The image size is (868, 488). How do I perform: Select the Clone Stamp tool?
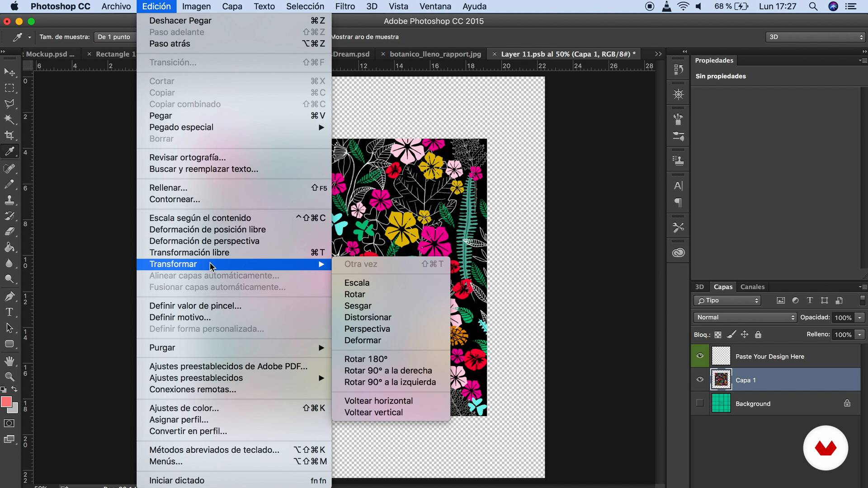9,200
